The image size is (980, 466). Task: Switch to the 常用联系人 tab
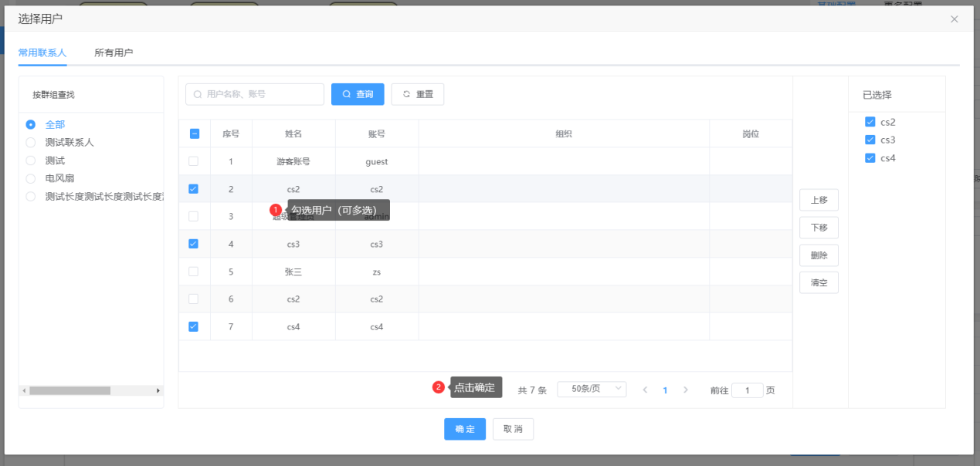pos(42,53)
